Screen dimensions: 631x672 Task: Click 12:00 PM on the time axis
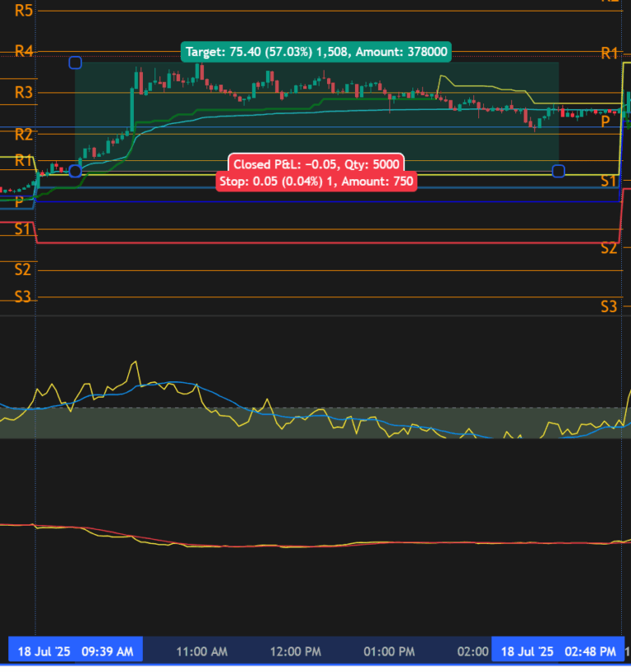tap(296, 651)
